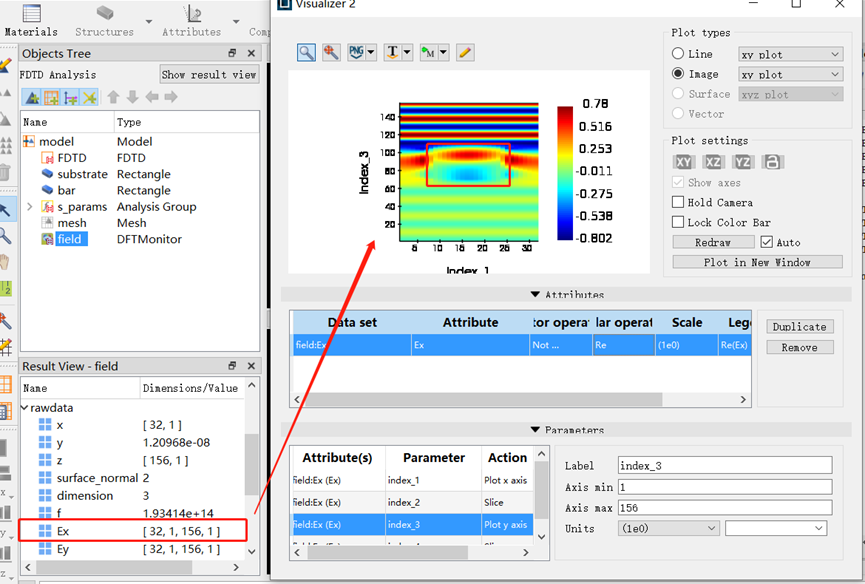865x584 pixels.
Task: Click the Attributes icon in ribbon
Action: (x=191, y=13)
